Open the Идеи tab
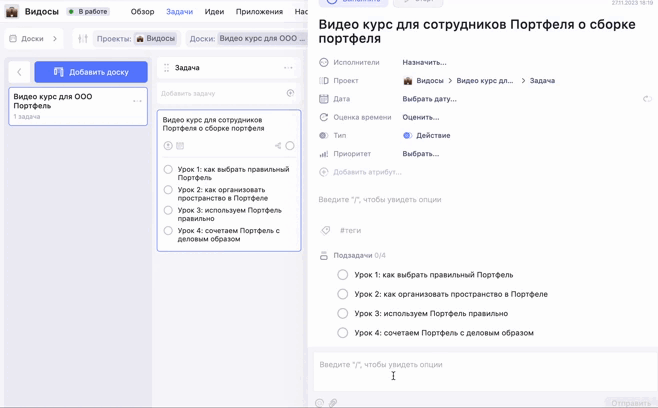This screenshot has height=408, width=658. coord(214,12)
